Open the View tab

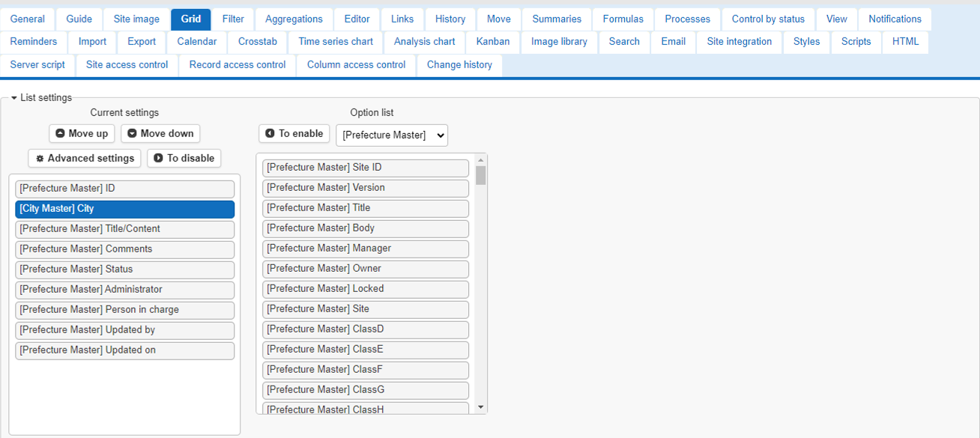pos(837,19)
